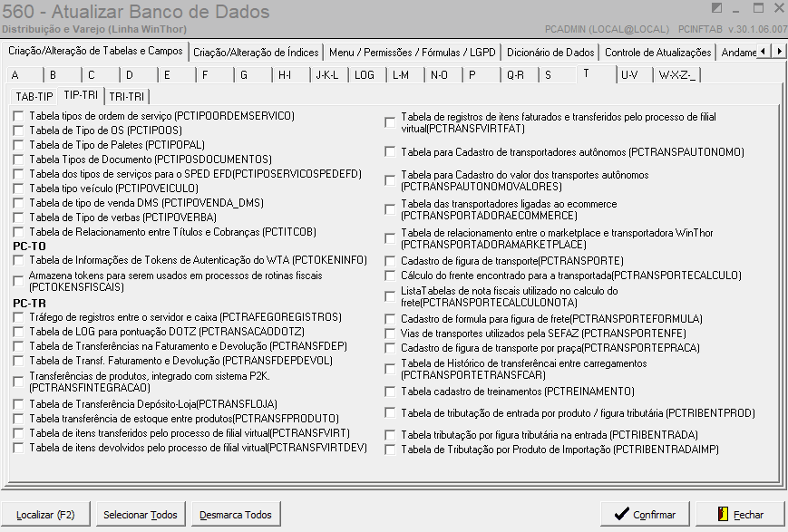Tick the PCTIPOPAL paletes checkbox
The image size is (788, 532).
19,145
